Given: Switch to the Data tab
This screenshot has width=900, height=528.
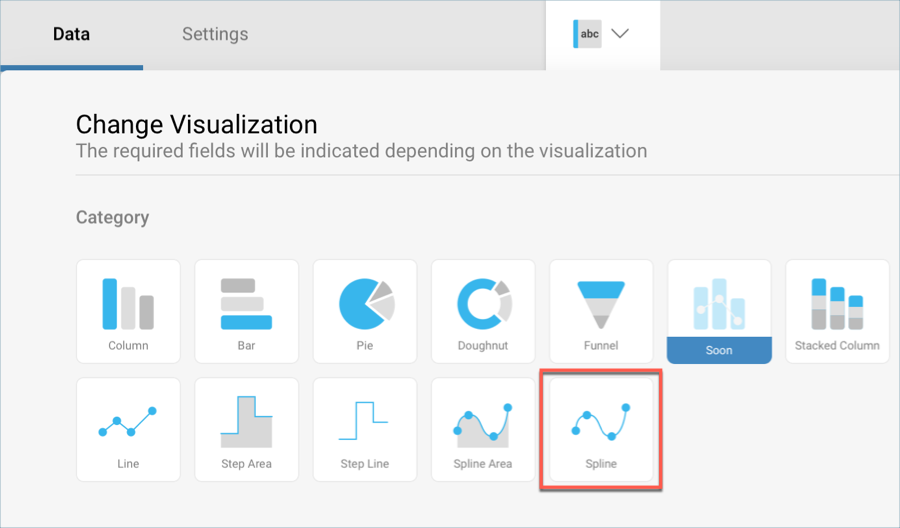Looking at the screenshot, I should (71, 34).
